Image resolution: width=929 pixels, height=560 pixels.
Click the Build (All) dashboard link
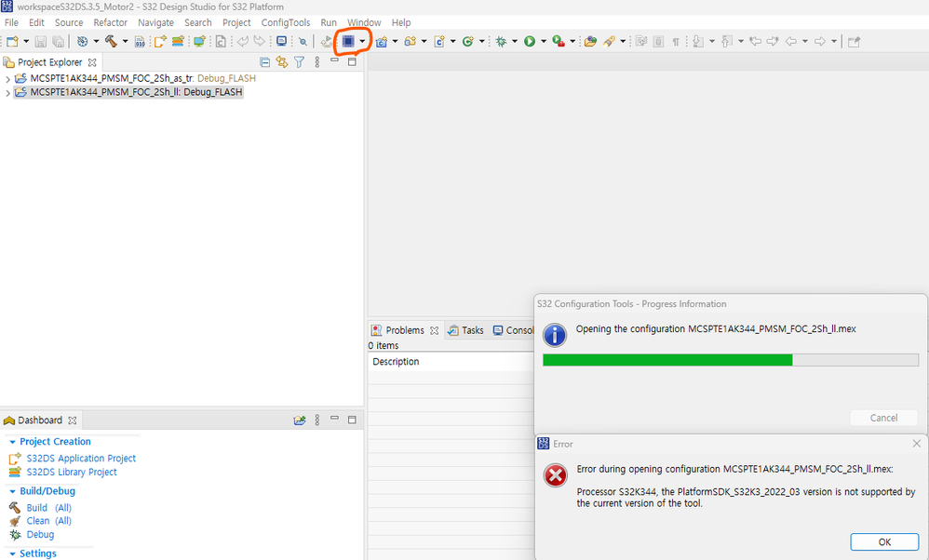(48, 508)
